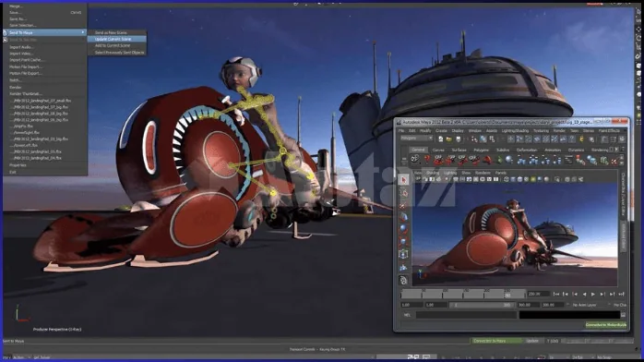Switch to Deformation shelf tab
This screenshot has height=362, width=644.
[x=527, y=150]
